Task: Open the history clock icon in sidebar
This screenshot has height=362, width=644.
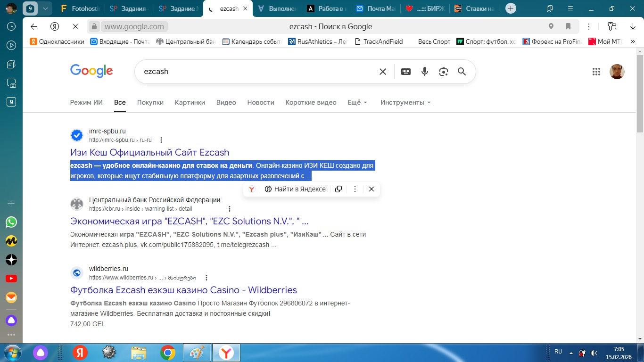Action: (11, 27)
